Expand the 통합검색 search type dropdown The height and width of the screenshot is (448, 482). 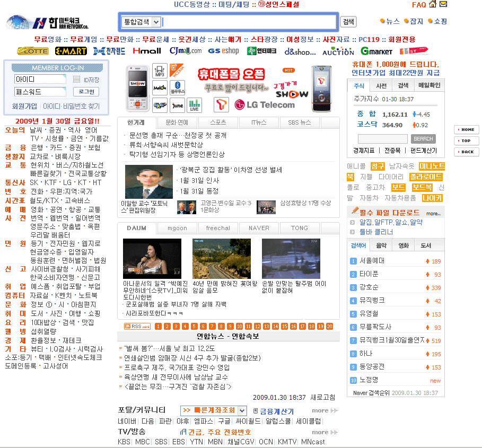(156, 22)
